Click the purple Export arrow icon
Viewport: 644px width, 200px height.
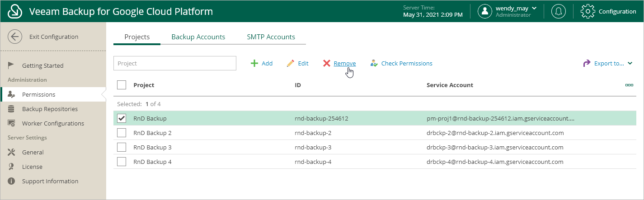587,63
